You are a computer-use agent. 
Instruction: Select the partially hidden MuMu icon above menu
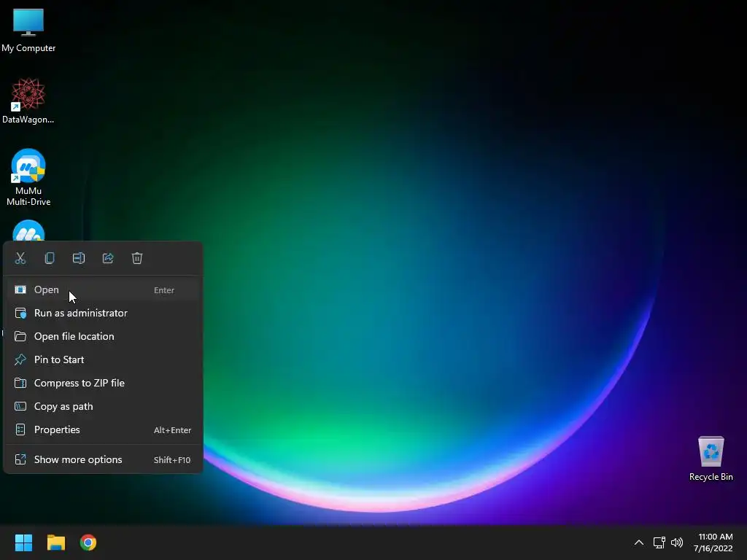click(x=28, y=230)
